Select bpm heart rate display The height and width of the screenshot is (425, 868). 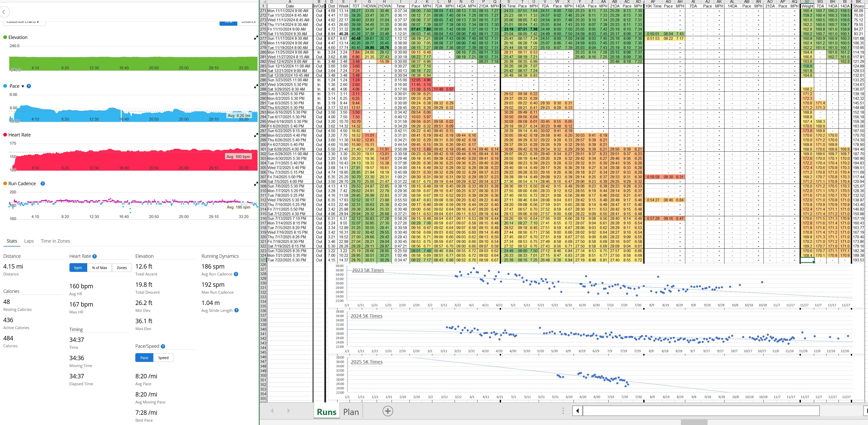pos(78,268)
